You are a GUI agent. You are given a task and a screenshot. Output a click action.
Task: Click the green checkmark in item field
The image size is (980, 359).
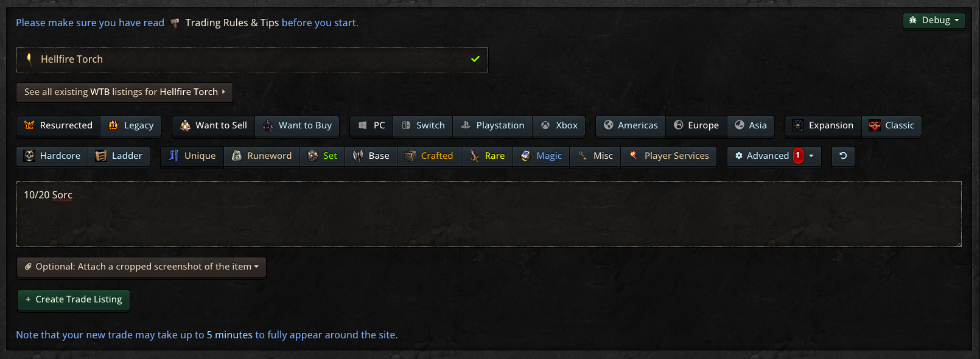coord(475,59)
